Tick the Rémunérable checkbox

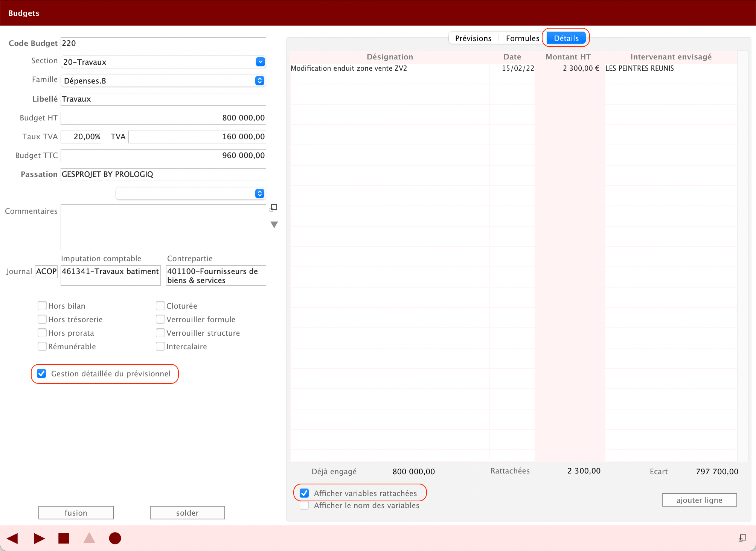click(42, 346)
